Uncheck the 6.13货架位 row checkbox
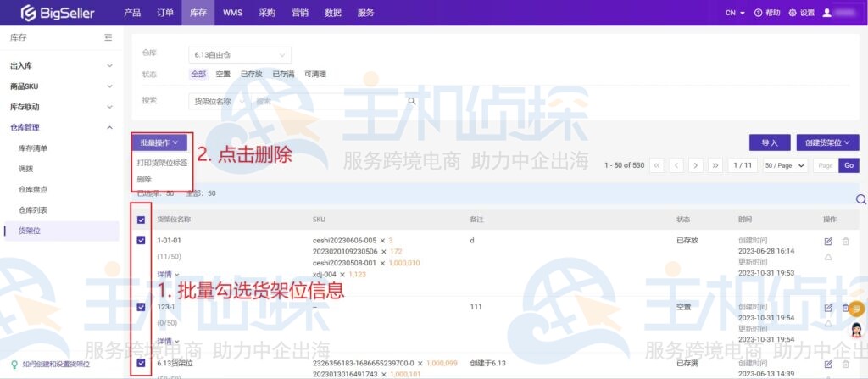 click(142, 363)
